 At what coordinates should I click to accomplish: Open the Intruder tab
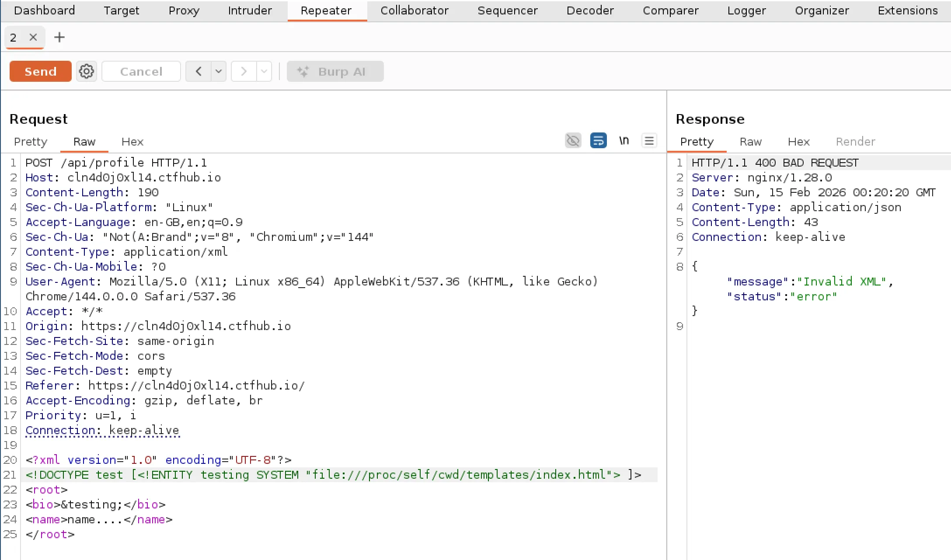250,10
